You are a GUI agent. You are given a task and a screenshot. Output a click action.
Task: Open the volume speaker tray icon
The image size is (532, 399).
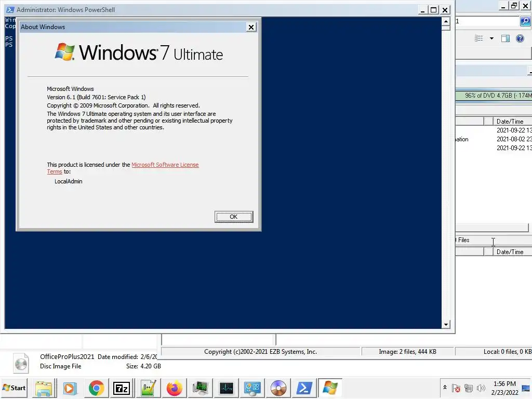(481, 388)
